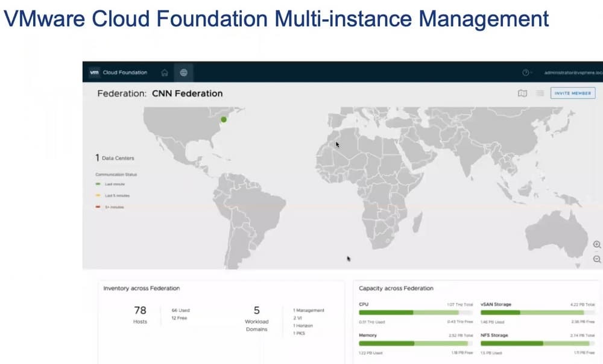Click the 66 Used hosts value
This screenshot has width=603, height=364.
click(x=180, y=310)
